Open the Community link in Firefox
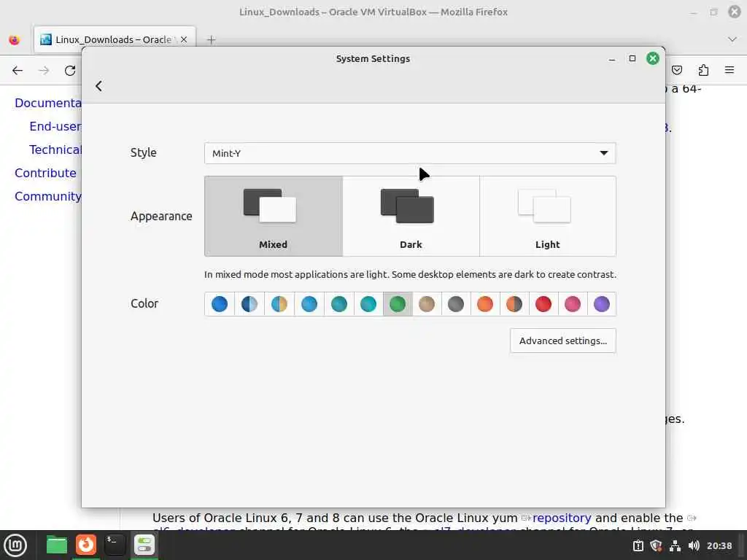 (48, 197)
